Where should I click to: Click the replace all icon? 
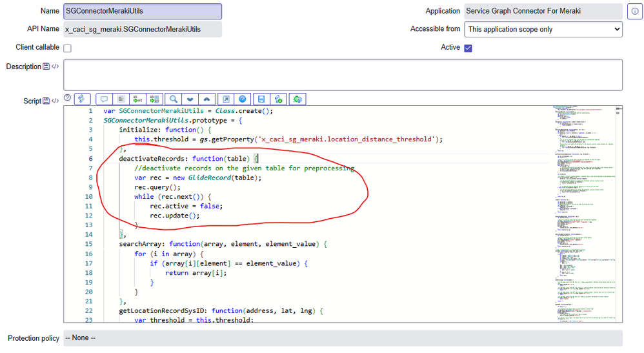[154, 99]
